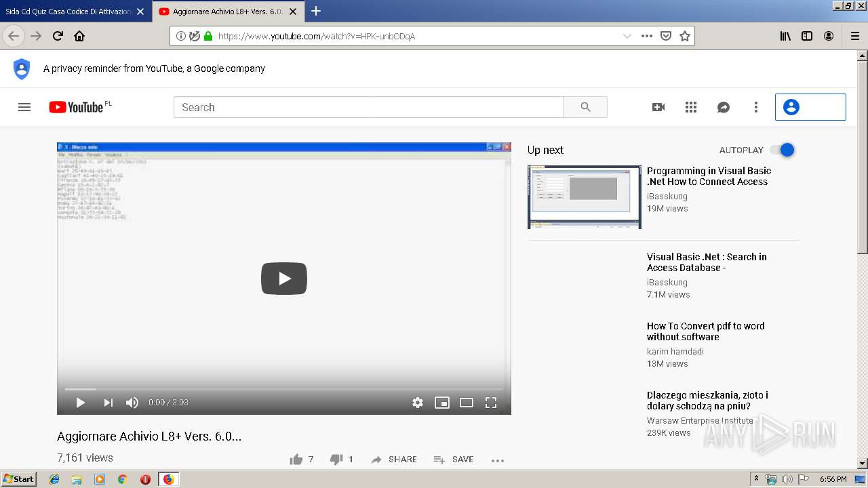868x488 pixels.
Task: Open YouTube settings three-dot menu
Action: click(756, 107)
